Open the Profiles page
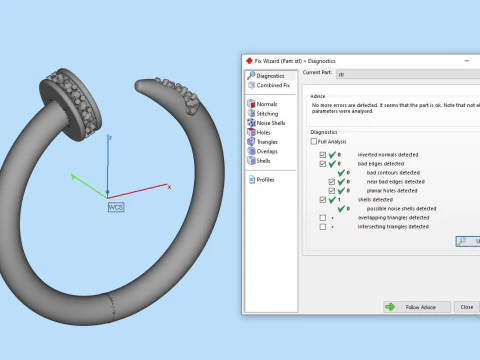The image size is (480, 360). click(x=261, y=180)
